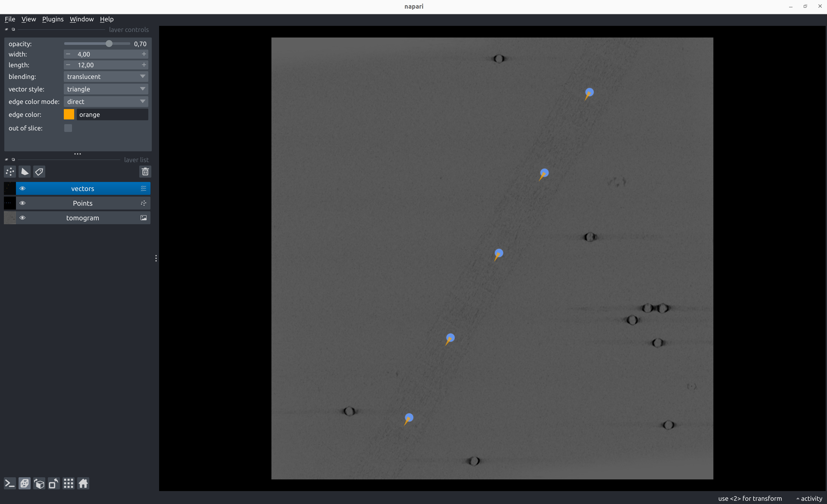Open the vector style dropdown
The image size is (827, 504).
[106, 89]
